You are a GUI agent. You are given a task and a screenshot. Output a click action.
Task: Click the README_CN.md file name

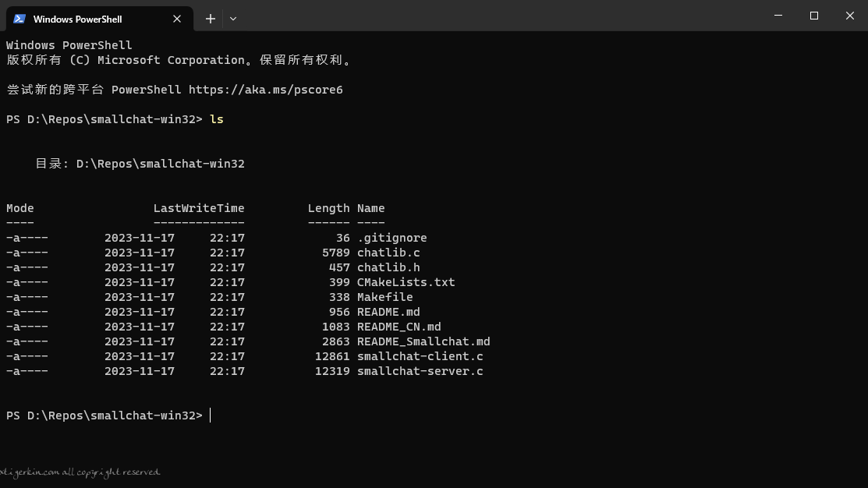(x=399, y=327)
